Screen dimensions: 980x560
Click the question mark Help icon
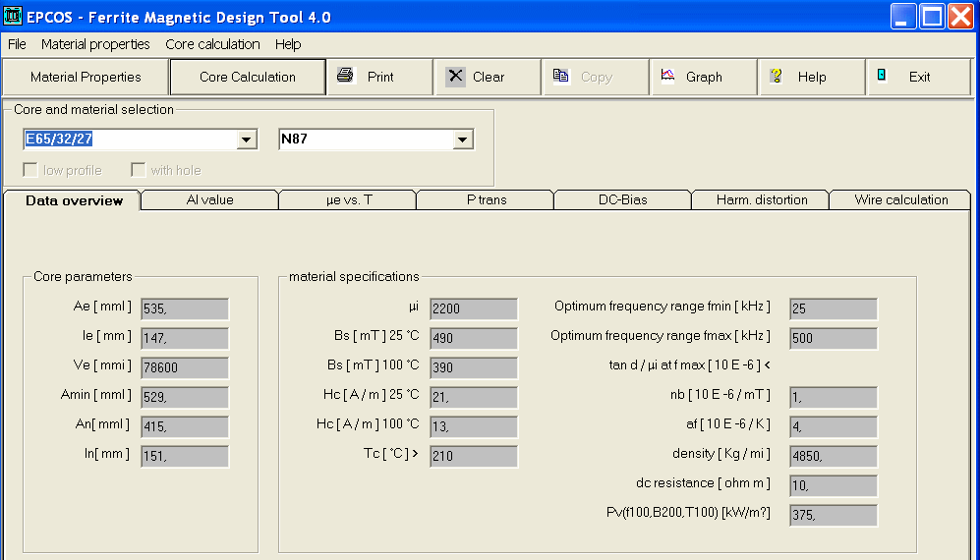coord(777,76)
